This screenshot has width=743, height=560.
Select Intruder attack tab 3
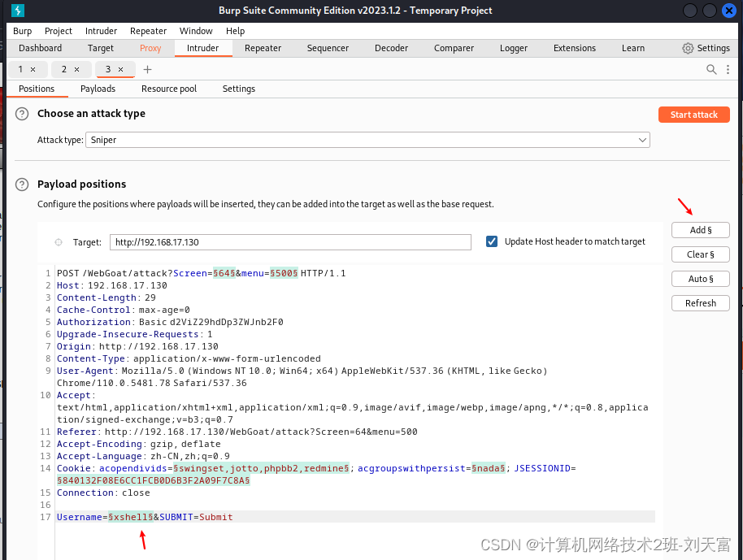pyautogui.click(x=108, y=69)
